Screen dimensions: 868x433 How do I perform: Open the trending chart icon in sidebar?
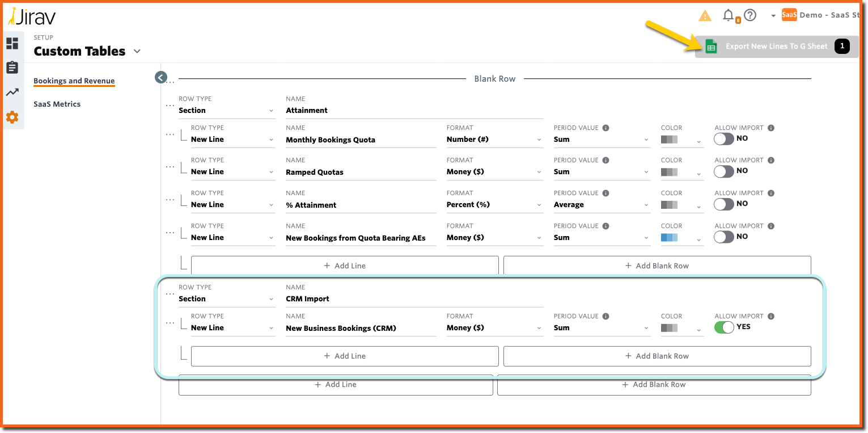pyautogui.click(x=12, y=93)
